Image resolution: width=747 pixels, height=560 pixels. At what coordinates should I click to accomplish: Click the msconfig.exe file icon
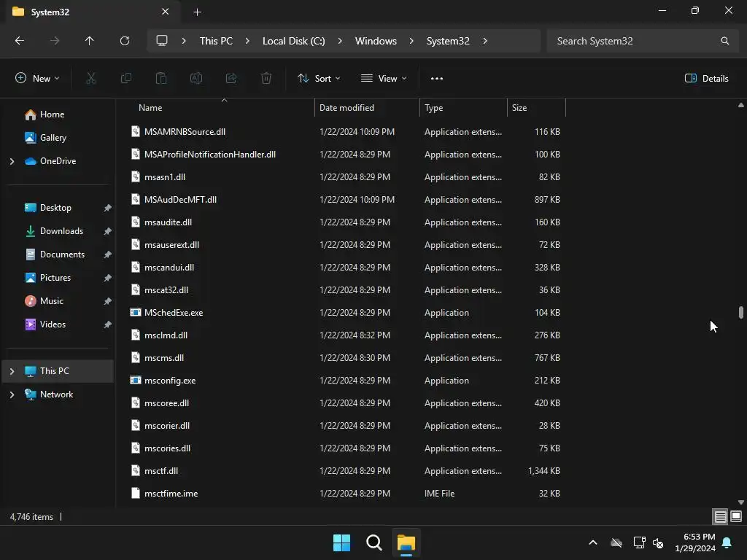click(x=136, y=381)
